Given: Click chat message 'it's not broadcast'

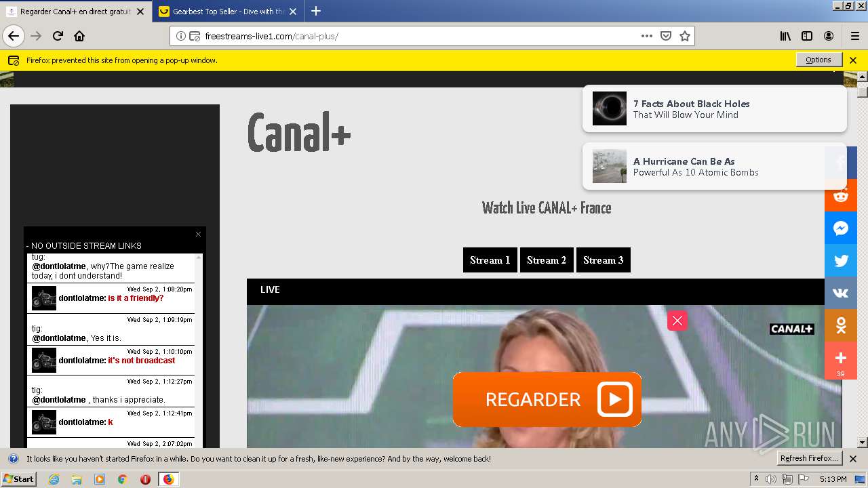Looking at the screenshot, I should pyautogui.click(x=142, y=361).
